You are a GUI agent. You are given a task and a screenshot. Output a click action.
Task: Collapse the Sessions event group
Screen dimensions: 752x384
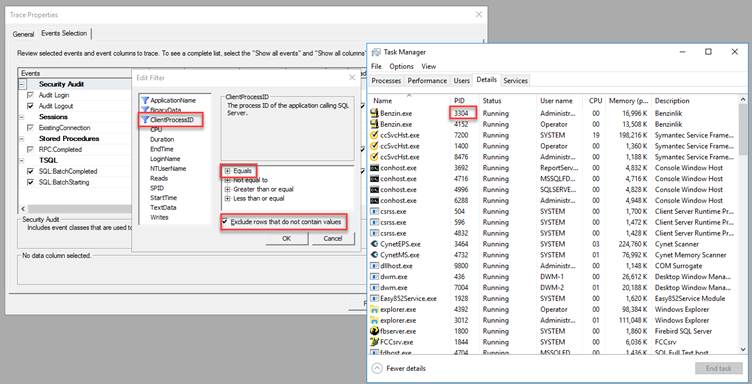point(22,117)
